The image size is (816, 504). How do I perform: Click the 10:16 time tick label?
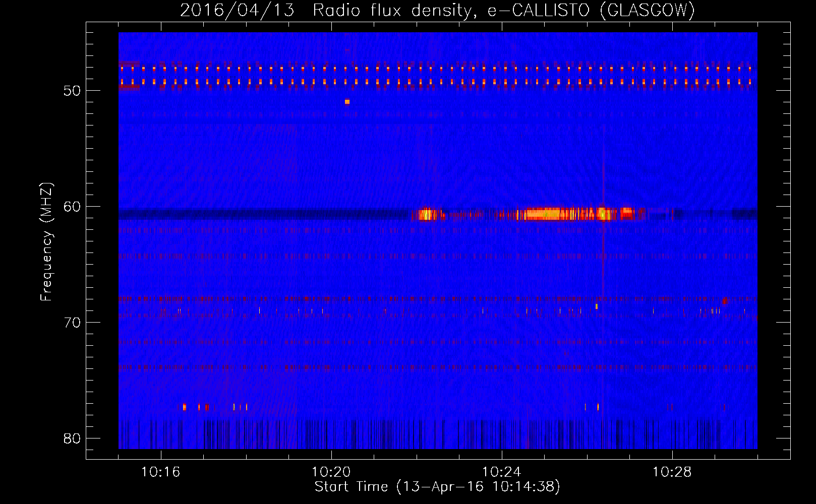(x=161, y=472)
